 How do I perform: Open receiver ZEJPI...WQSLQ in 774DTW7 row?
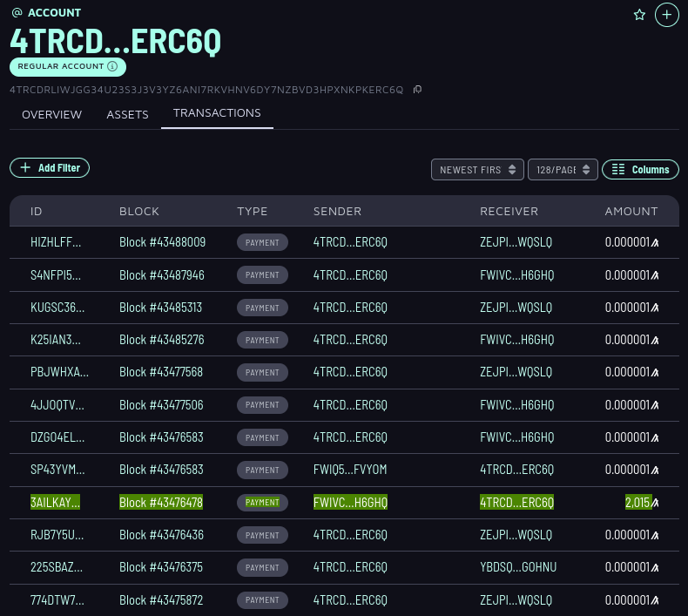(x=516, y=599)
